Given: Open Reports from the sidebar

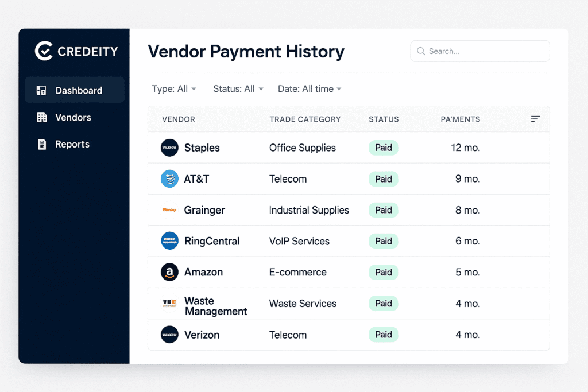Looking at the screenshot, I should point(72,145).
